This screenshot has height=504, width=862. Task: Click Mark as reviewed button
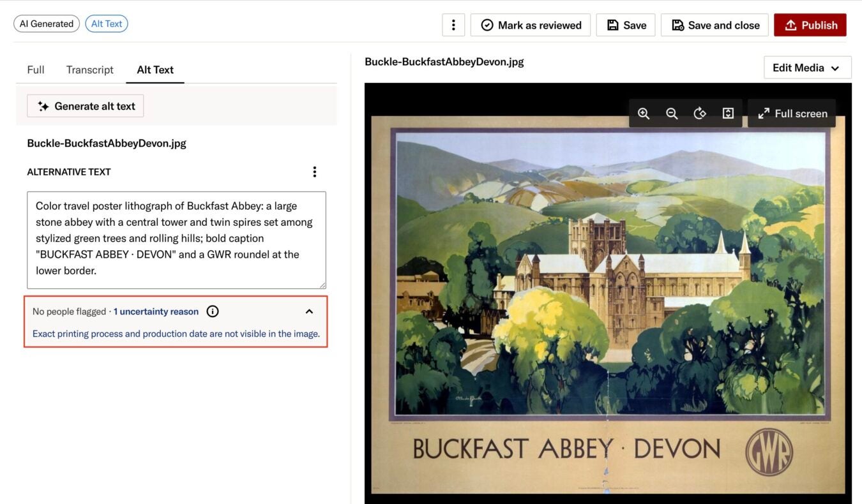click(531, 25)
